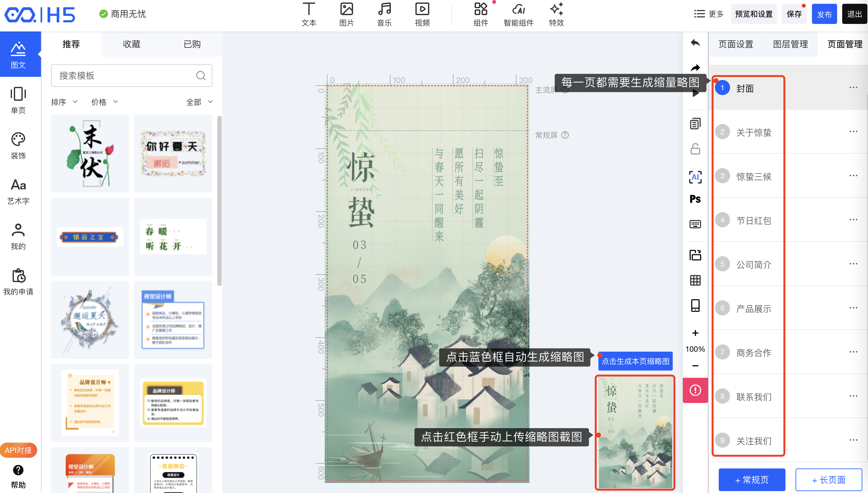
Task: Click the red warning alert icon
Action: [695, 390]
